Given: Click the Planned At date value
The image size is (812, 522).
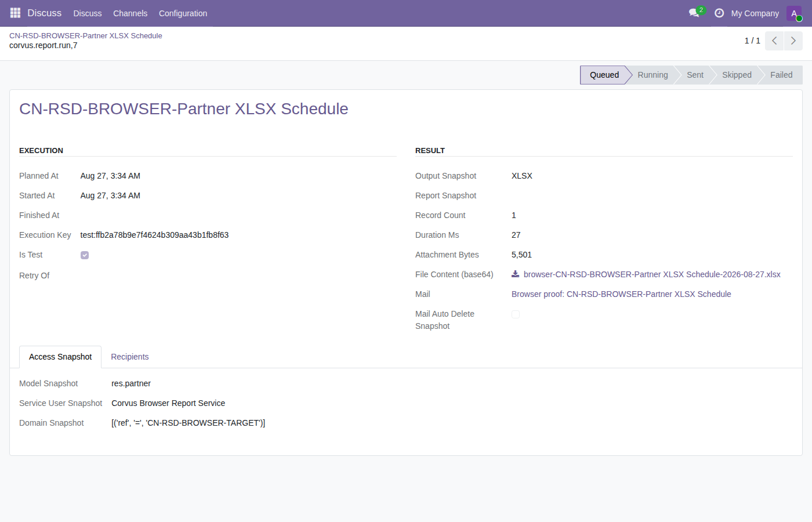Looking at the screenshot, I should tap(110, 176).
